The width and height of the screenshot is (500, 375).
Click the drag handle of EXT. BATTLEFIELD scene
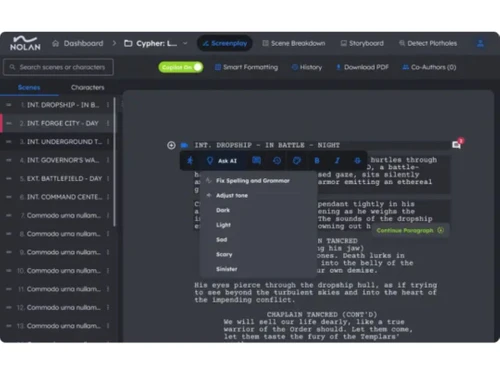click(x=9, y=179)
